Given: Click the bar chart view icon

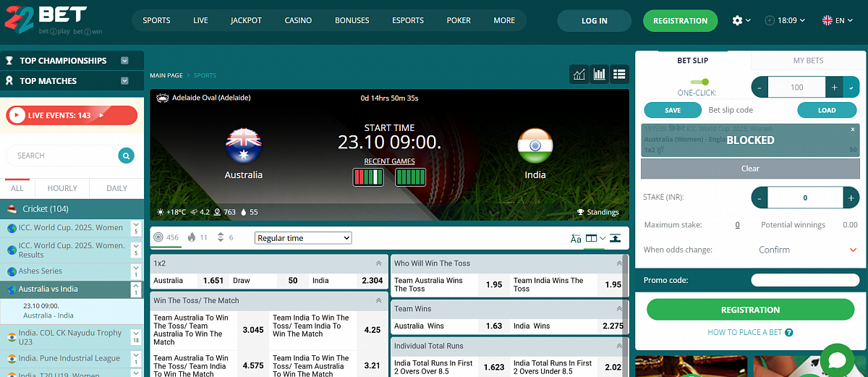Looking at the screenshot, I should (599, 74).
